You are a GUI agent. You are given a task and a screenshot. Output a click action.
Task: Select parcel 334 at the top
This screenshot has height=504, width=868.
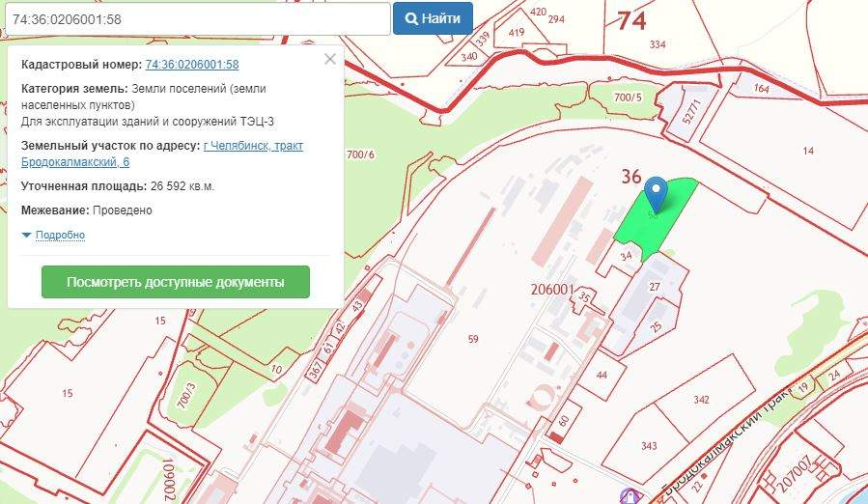pos(658,44)
